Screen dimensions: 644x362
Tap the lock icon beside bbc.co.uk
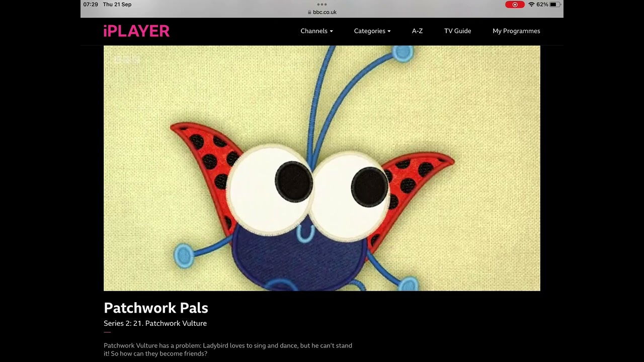(x=309, y=12)
